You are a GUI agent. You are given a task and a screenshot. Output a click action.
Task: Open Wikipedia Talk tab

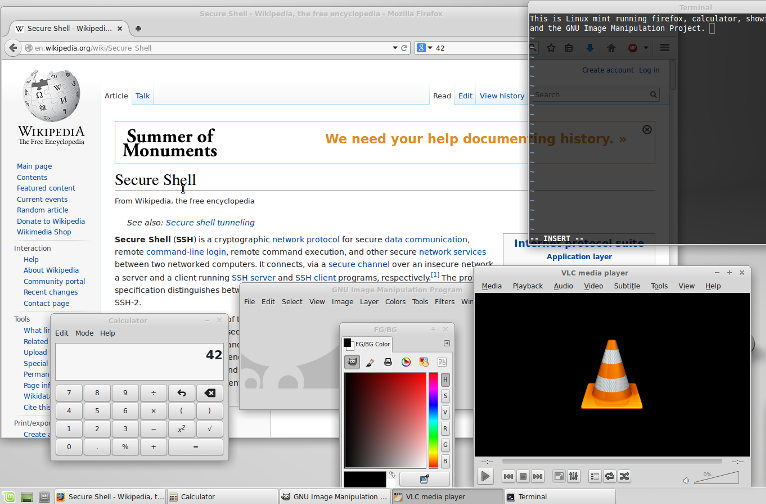tap(143, 96)
